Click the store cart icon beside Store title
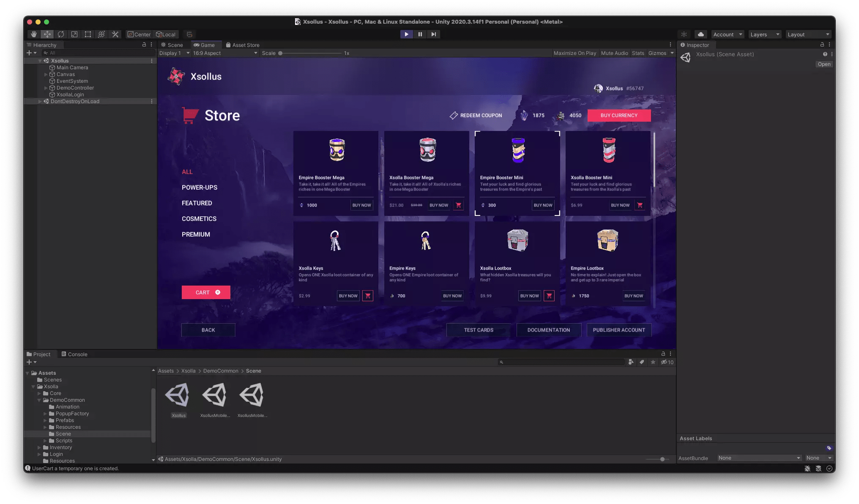Viewport: 859px width, 504px height. [190, 115]
